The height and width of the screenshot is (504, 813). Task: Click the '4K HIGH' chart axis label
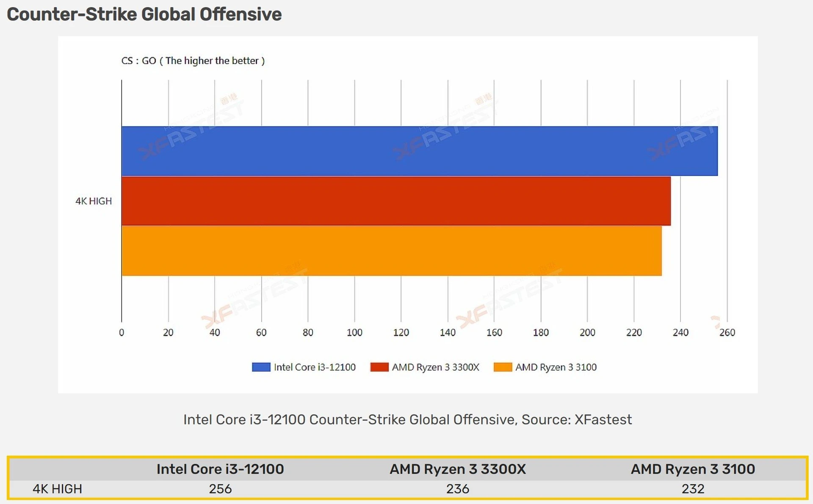[x=94, y=201]
